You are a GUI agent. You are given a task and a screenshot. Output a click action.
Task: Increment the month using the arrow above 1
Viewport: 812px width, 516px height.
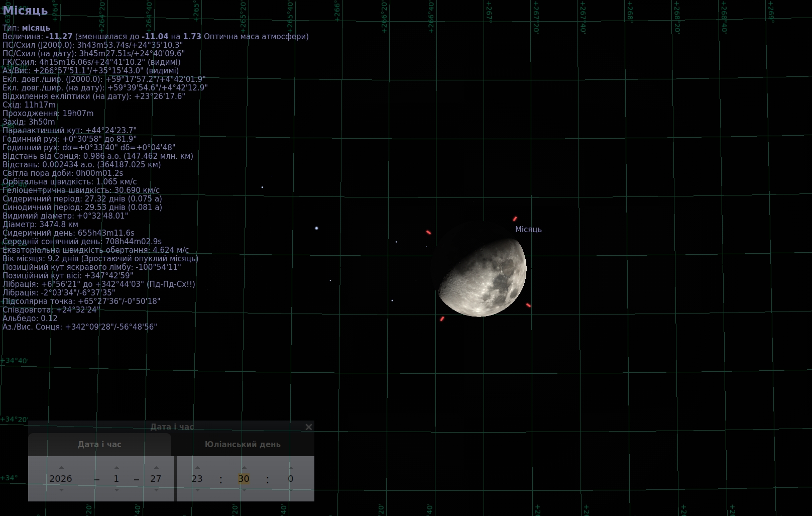(117, 468)
